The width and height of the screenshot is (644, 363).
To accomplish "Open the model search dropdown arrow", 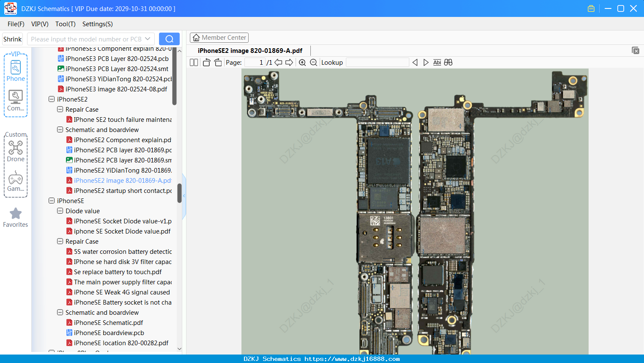I will coord(148,39).
